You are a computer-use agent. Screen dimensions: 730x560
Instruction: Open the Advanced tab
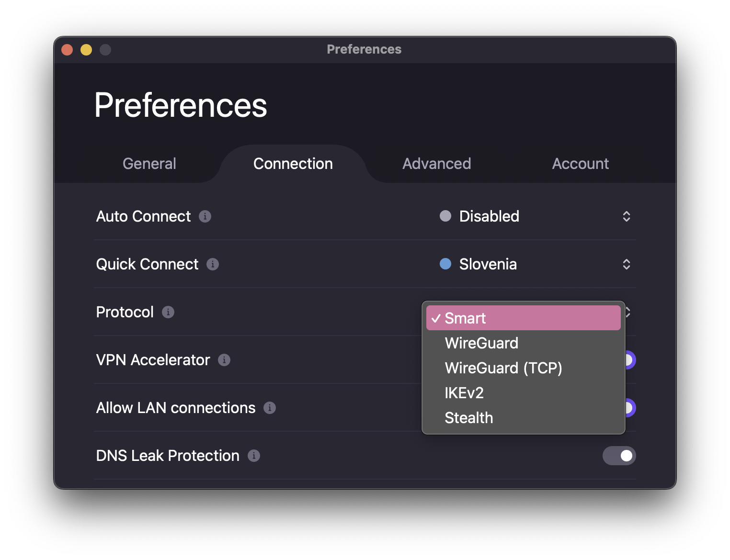click(x=436, y=164)
